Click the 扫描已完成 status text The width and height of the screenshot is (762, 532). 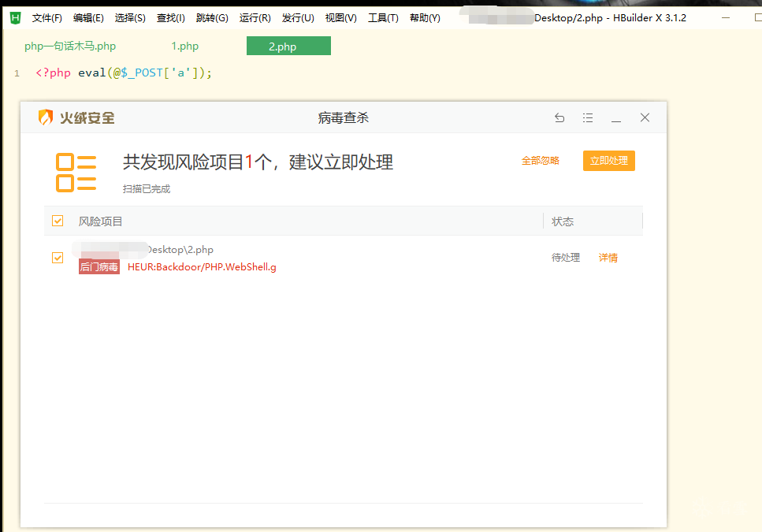[147, 189]
